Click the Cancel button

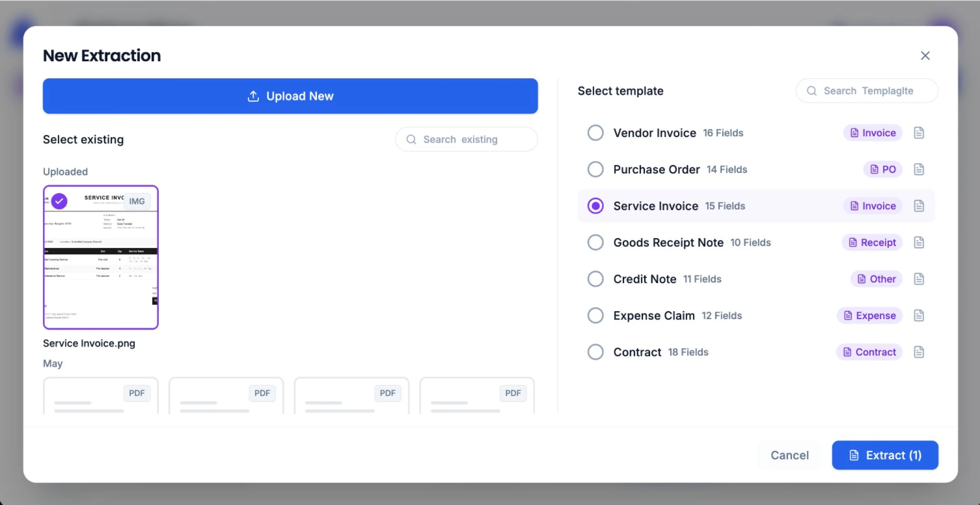click(789, 455)
